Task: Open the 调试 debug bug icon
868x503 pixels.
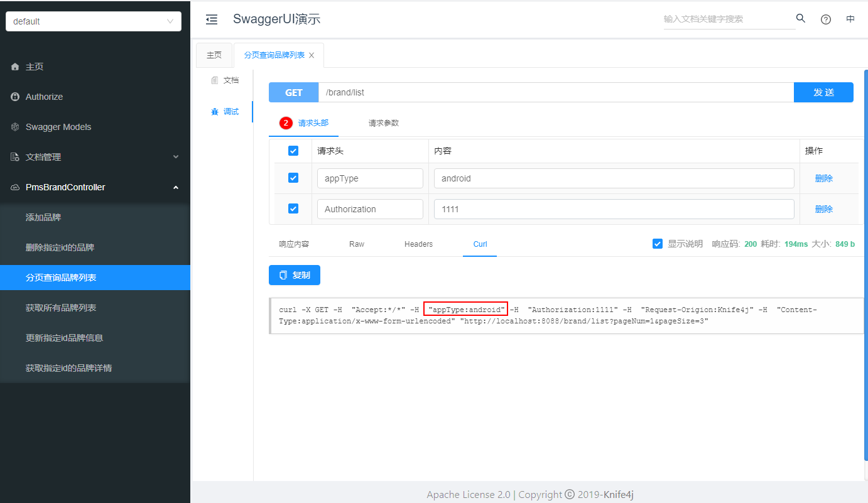Action: point(215,112)
